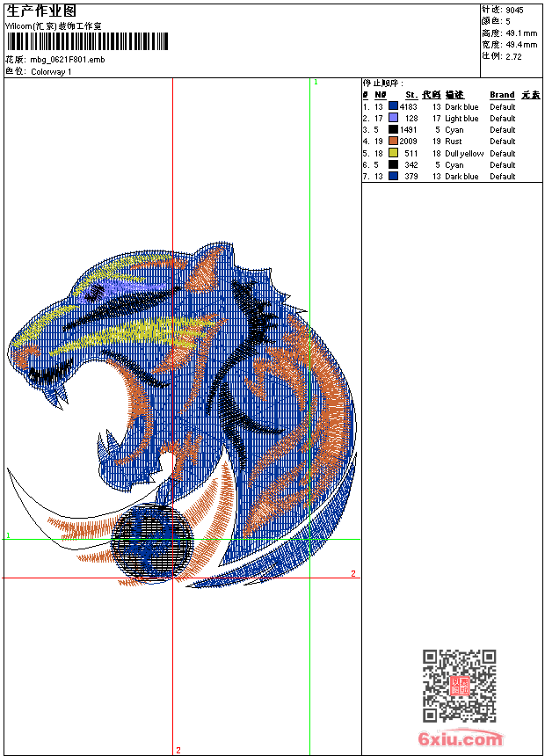Click the N# column header

point(380,95)
